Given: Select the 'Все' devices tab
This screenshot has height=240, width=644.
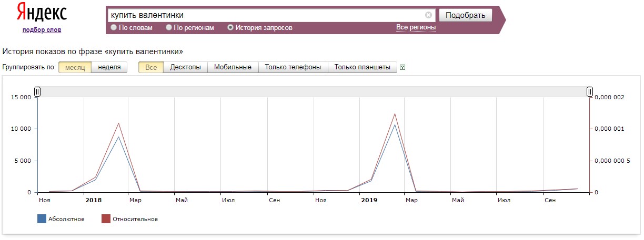Looking at the screenshot, I should (x=151, y=67).
